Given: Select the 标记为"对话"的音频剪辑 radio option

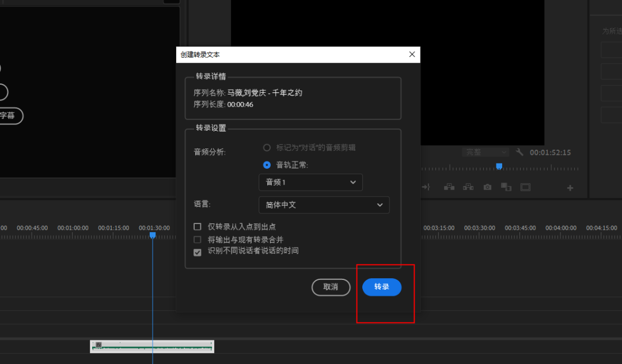Looking at the screenshot, I should coord(267,147).
